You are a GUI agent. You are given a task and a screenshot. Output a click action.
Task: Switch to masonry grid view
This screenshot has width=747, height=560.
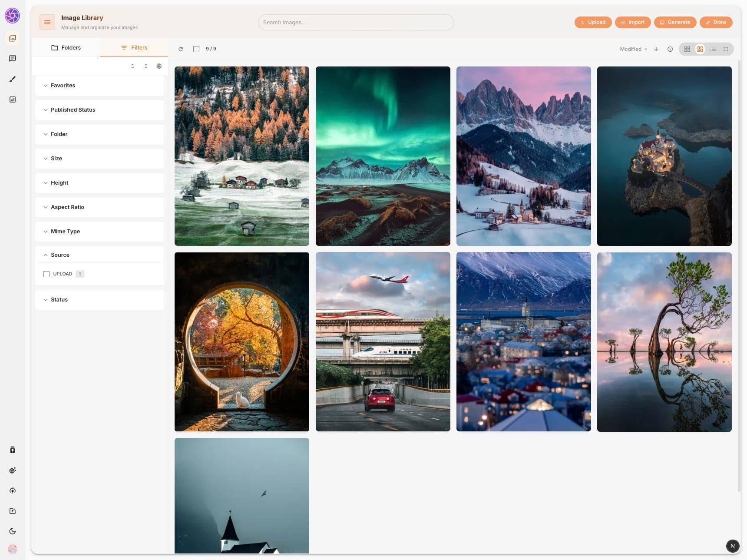click(x=700, y=49)
